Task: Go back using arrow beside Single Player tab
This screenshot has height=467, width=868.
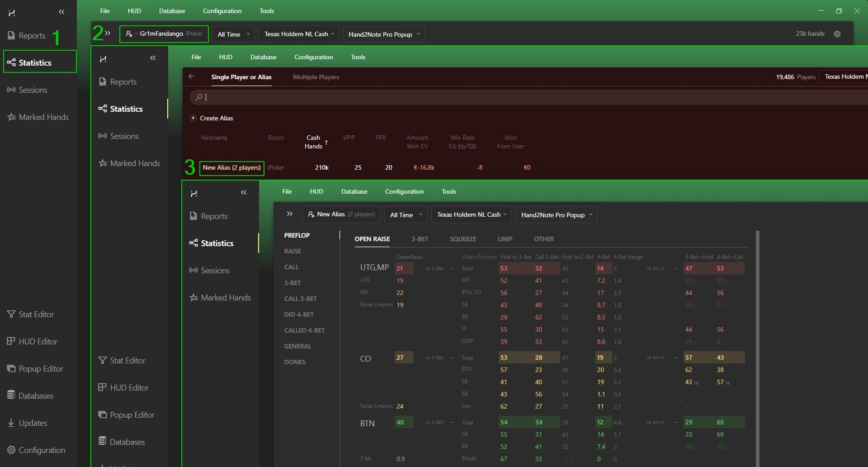Action: point(192,76)
